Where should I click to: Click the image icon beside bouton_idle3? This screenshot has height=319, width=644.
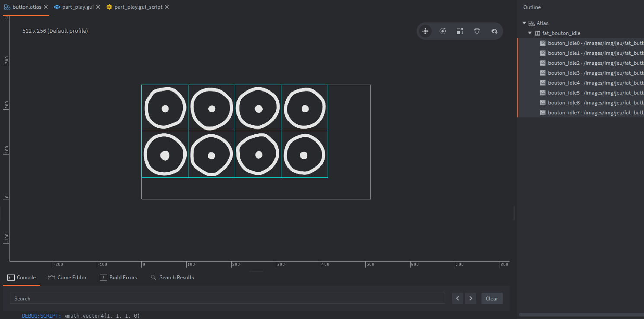(x=543, y=73)
